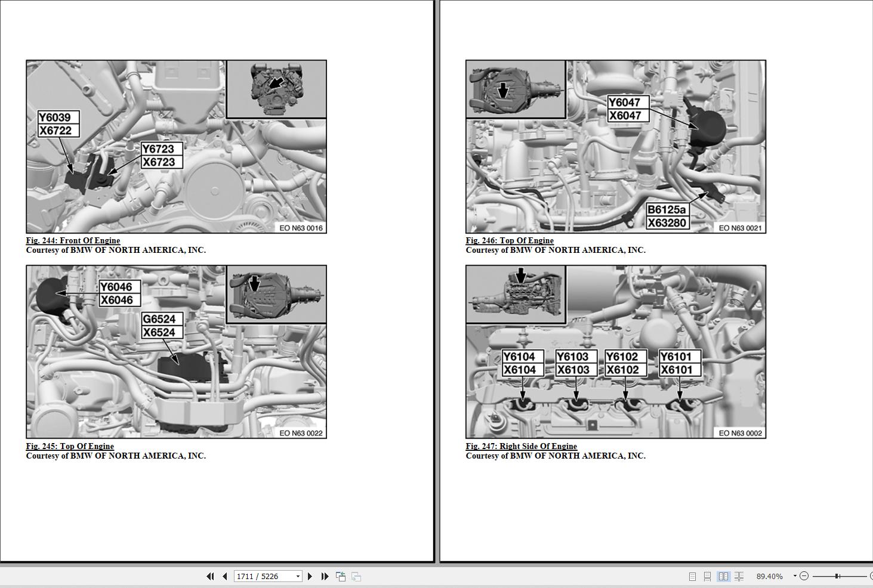Click inset engine overview in Fig. 247

516,295
